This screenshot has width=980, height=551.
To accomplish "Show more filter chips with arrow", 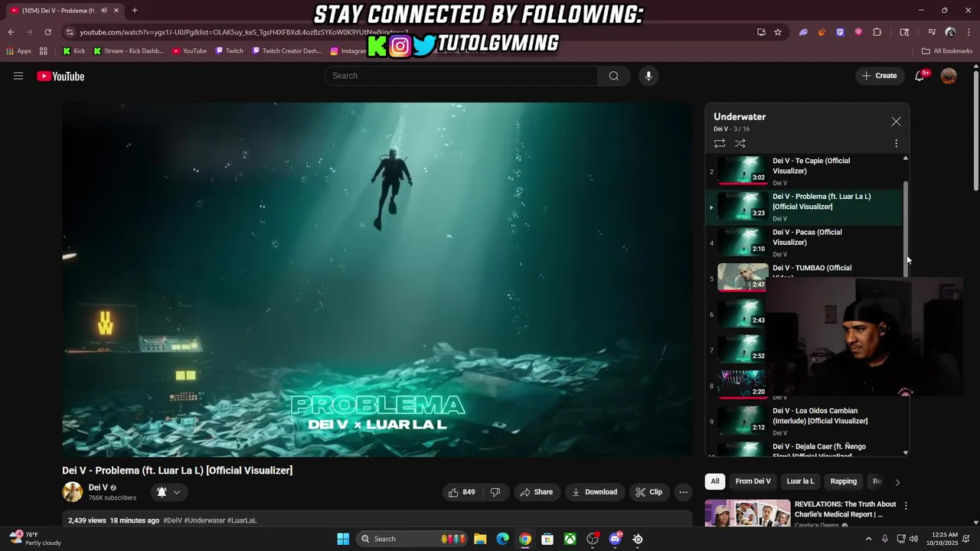I will pos(897,482).
